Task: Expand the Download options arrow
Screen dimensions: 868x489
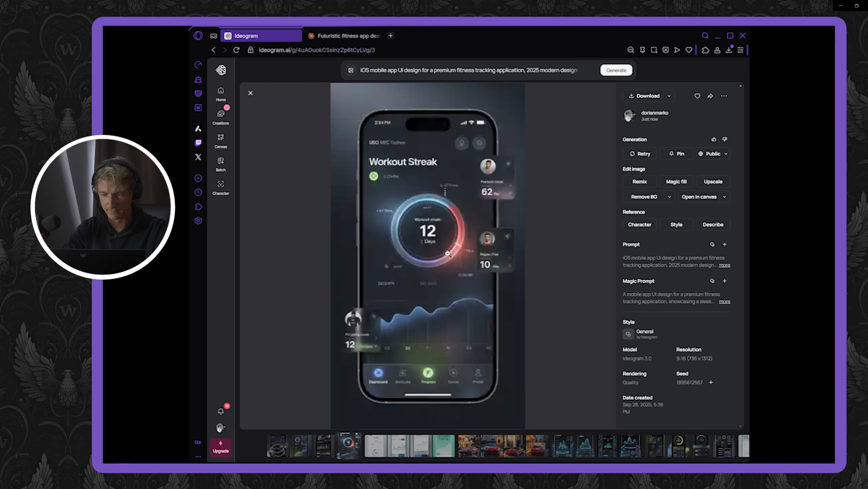Action: 669,96
